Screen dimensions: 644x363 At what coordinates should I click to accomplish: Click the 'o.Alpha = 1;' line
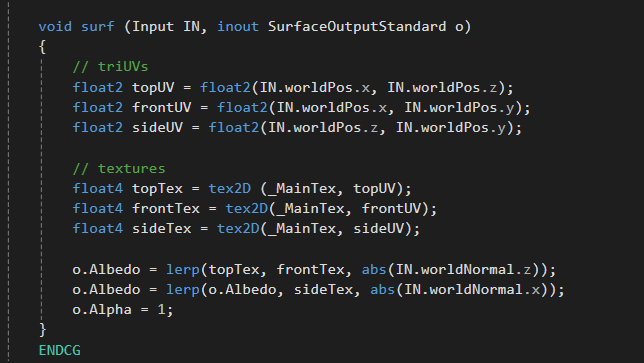[123, 310]
